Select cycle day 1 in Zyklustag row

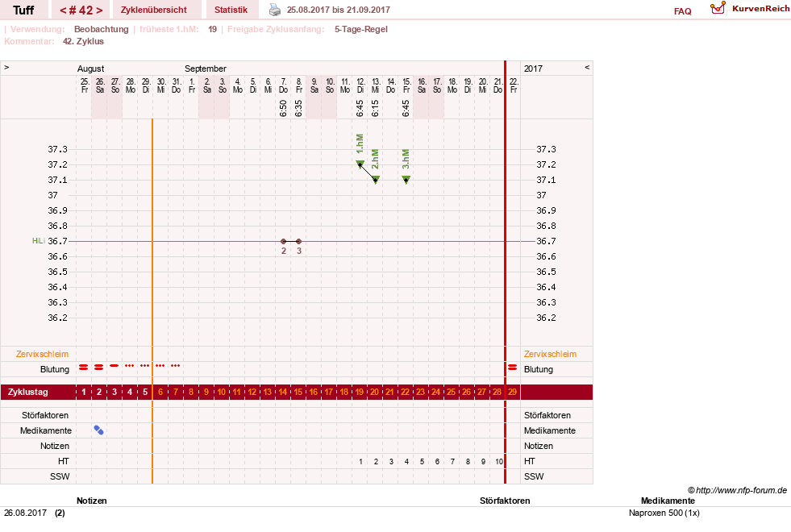[x=84, y=392]
